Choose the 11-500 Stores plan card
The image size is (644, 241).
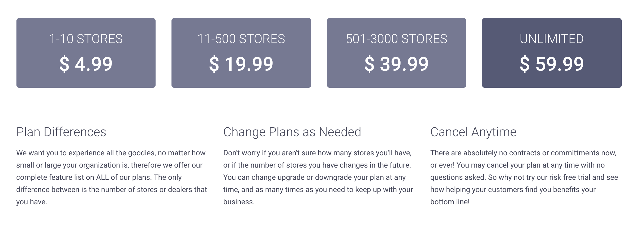tap(241, 53)
